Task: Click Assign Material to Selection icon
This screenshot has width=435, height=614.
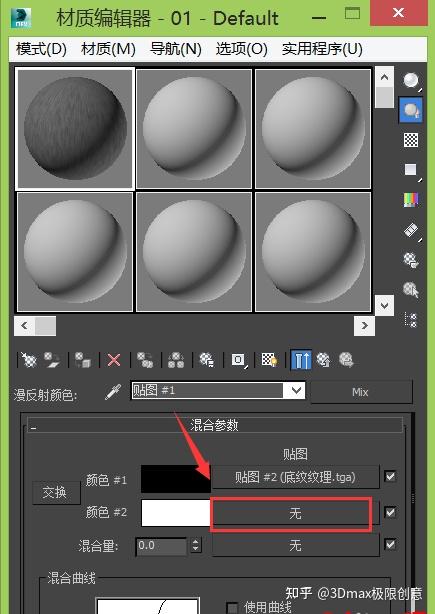Action: click(x=83, y=359)
